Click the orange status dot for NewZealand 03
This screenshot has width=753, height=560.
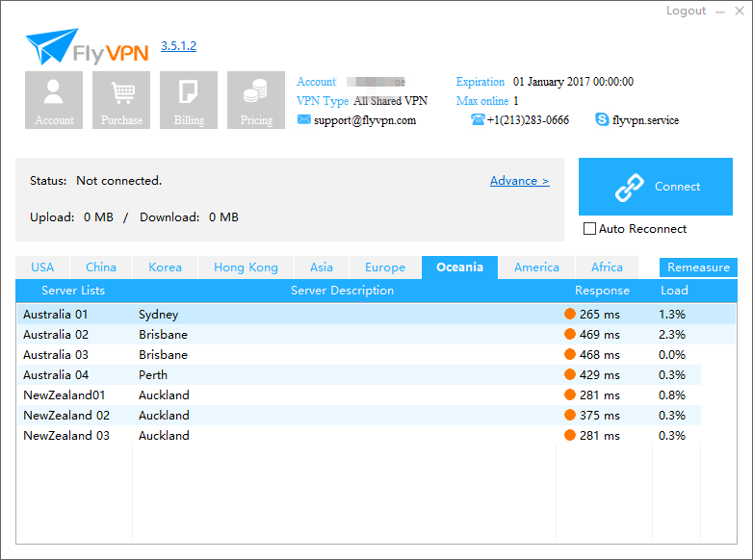pos(570,435)
